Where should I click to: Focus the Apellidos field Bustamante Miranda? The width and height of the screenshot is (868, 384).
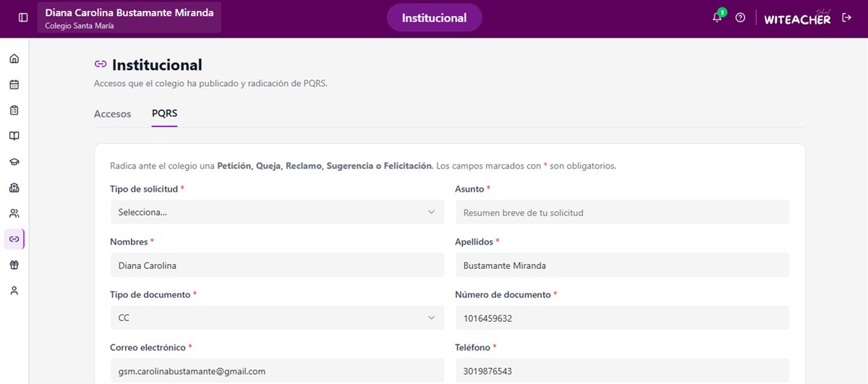[622, 265]
